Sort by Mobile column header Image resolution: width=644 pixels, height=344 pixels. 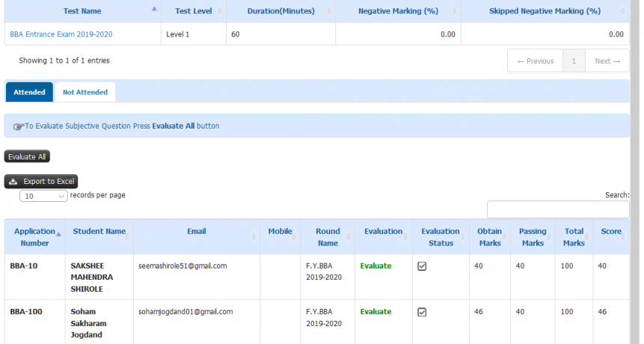[x=280, y=237]
